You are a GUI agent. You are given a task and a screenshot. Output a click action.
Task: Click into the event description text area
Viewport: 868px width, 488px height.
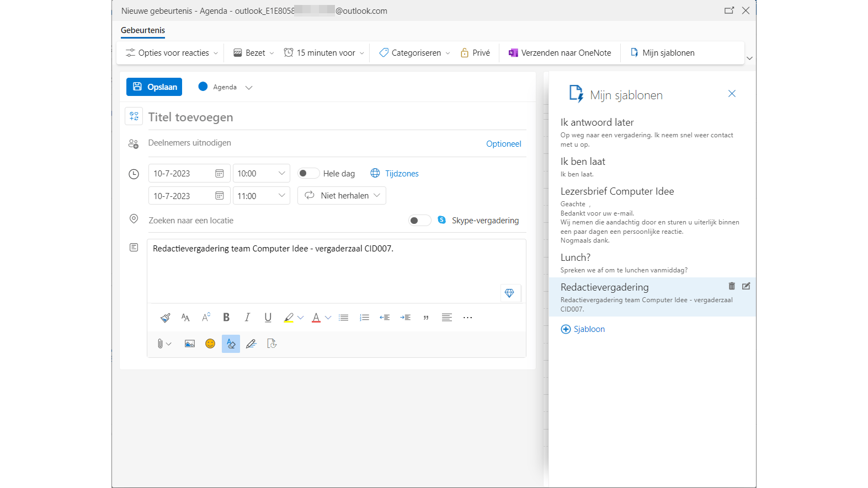[337, 270]
